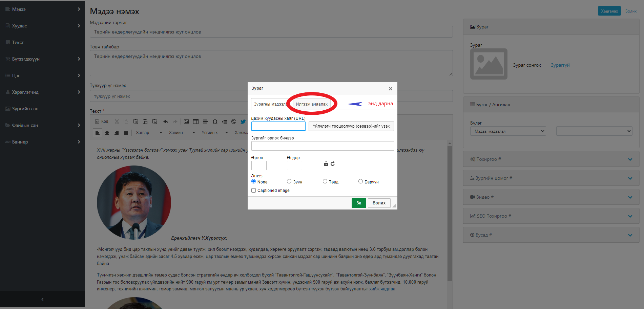
Task: Select the Баруун alignment radio button
Action: 360,181
